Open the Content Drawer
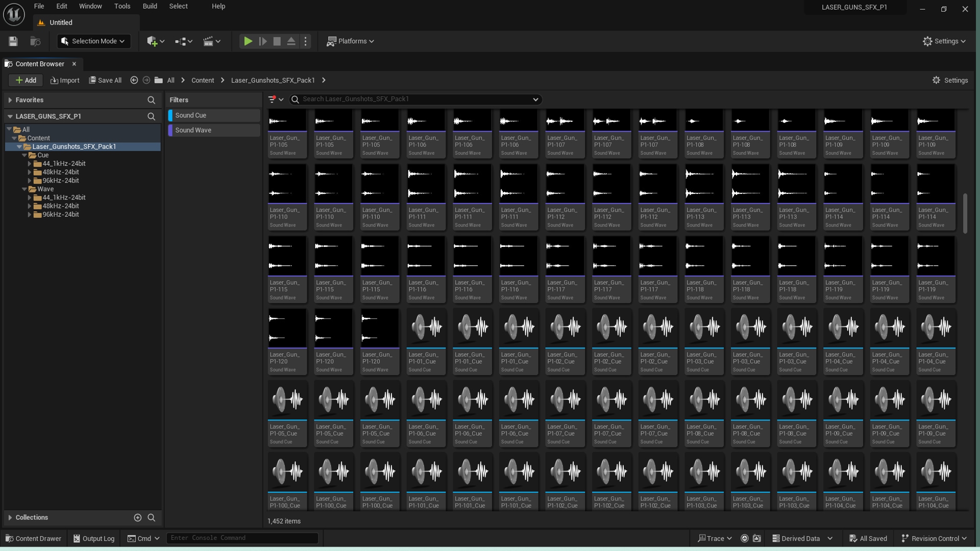980x551 pixels. 33,538
